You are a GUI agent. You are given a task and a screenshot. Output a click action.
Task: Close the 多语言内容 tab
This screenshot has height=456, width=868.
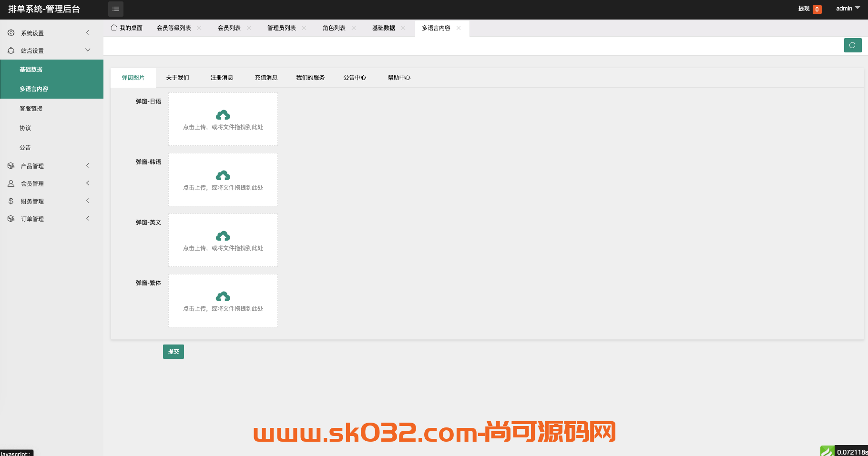coord(459,28)
